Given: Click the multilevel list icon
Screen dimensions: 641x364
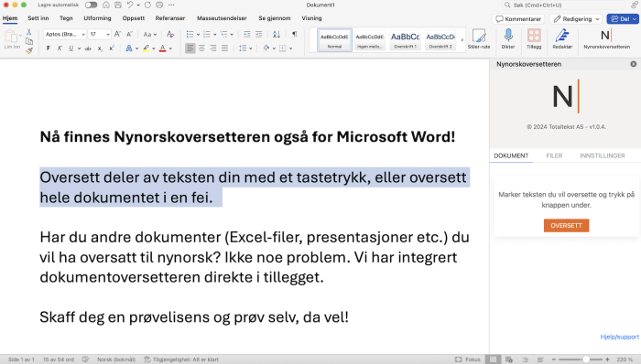Looking at the screenshot, I should point(223,34).
